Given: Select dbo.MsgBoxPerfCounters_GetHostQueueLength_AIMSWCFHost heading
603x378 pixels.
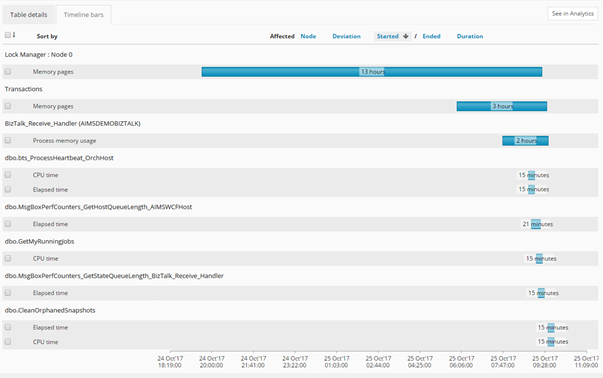Looking at the screenshot, I should click(98, 207).
